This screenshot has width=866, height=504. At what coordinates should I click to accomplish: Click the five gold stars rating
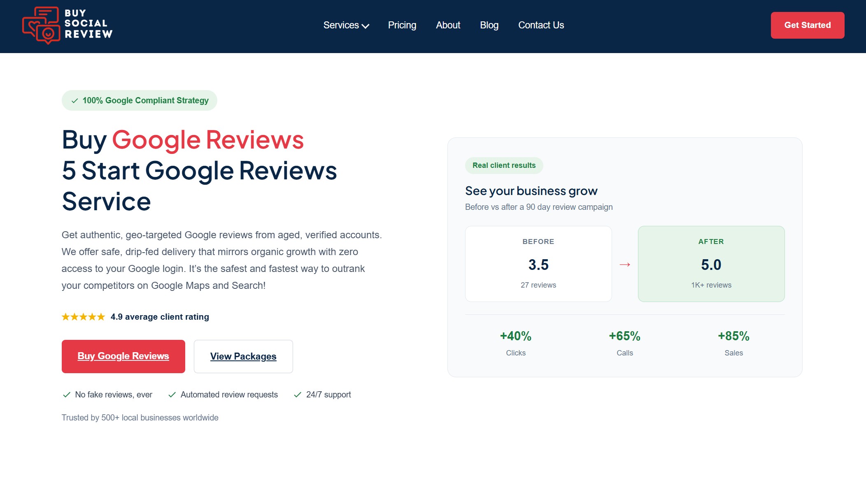coord(84,317)
